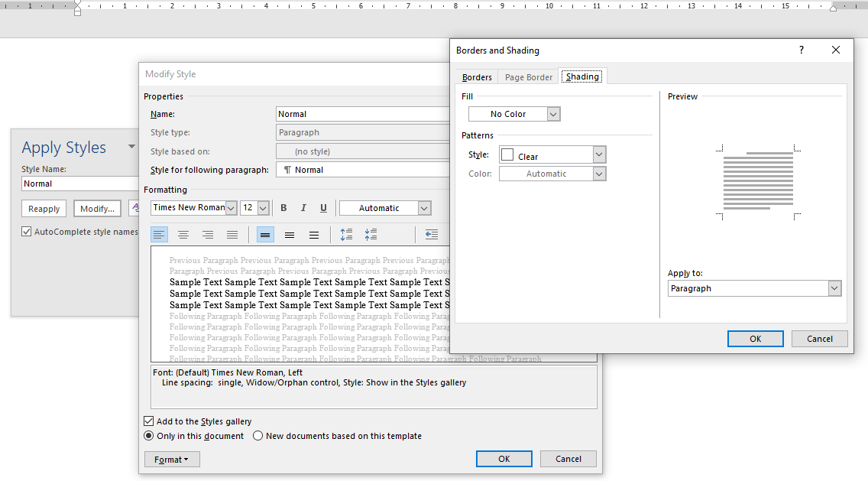This screenshot has height=481, width=868.
Task: Click decrease paragraph spacing icon
Action: (371, 235)
